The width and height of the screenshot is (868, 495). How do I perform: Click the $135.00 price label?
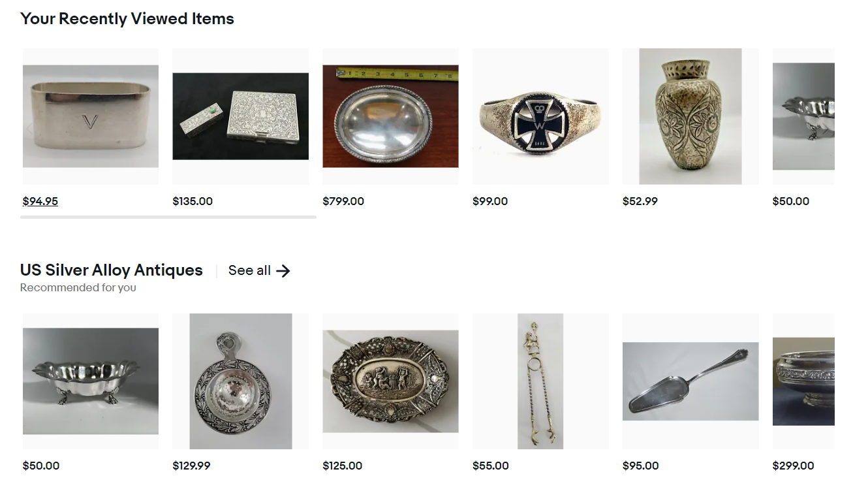193,201
